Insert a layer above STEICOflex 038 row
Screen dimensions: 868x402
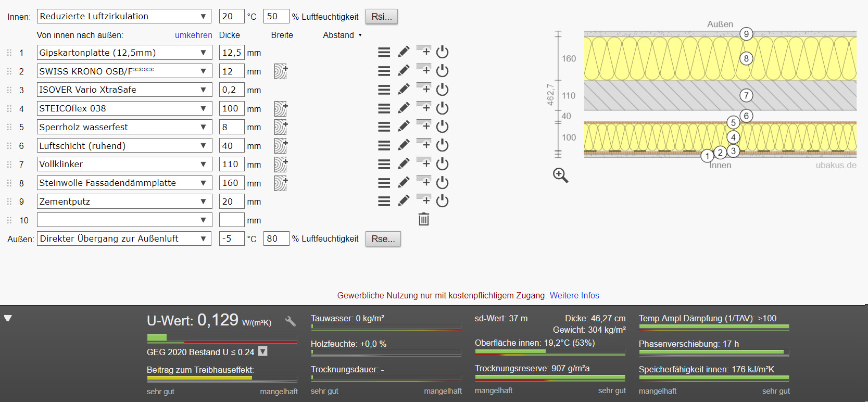pyautogui.click(x=424, y=107)
